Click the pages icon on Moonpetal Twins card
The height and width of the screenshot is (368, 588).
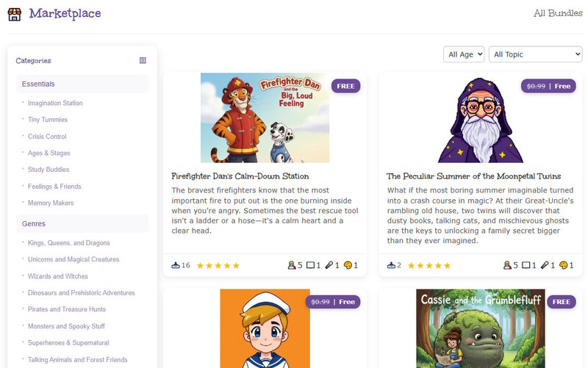(526, 265)
